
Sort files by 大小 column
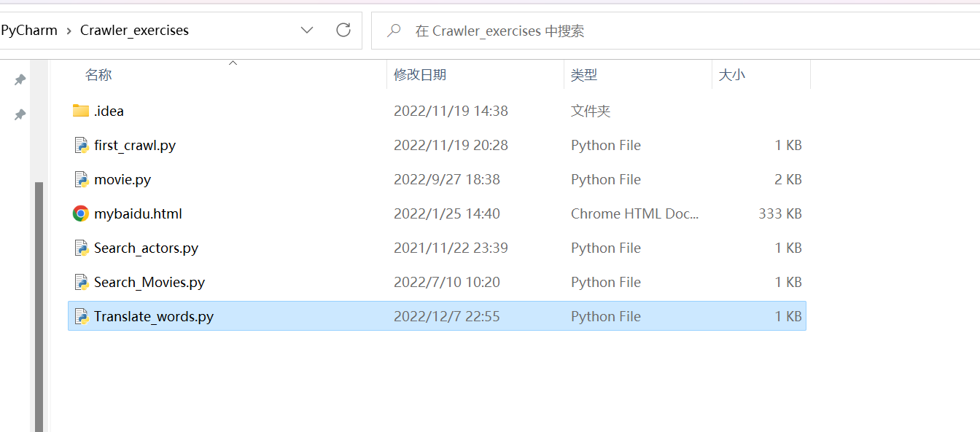click(x=731, y=74)
